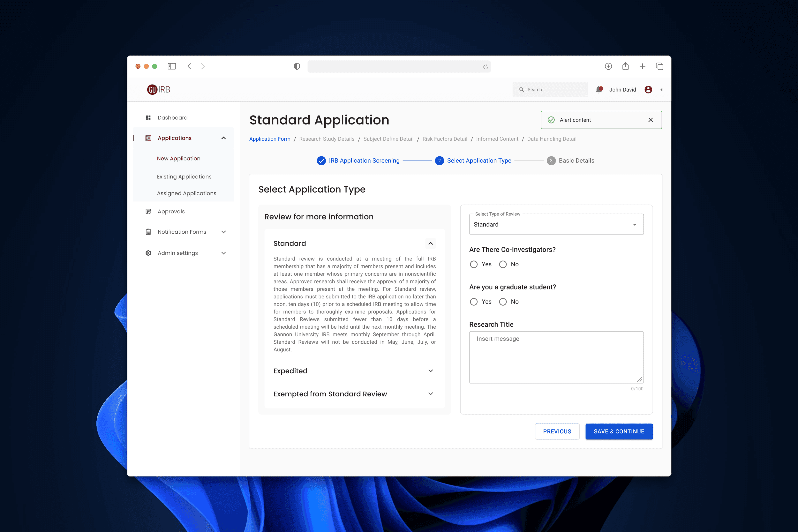Click the Approvals icon in the sidebar

pos(148,211)
